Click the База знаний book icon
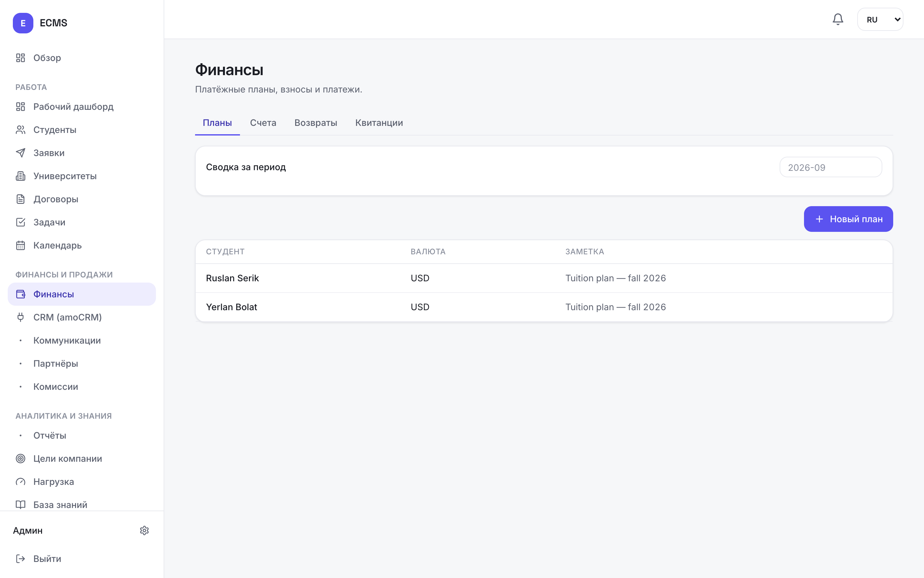 [21, 504]
